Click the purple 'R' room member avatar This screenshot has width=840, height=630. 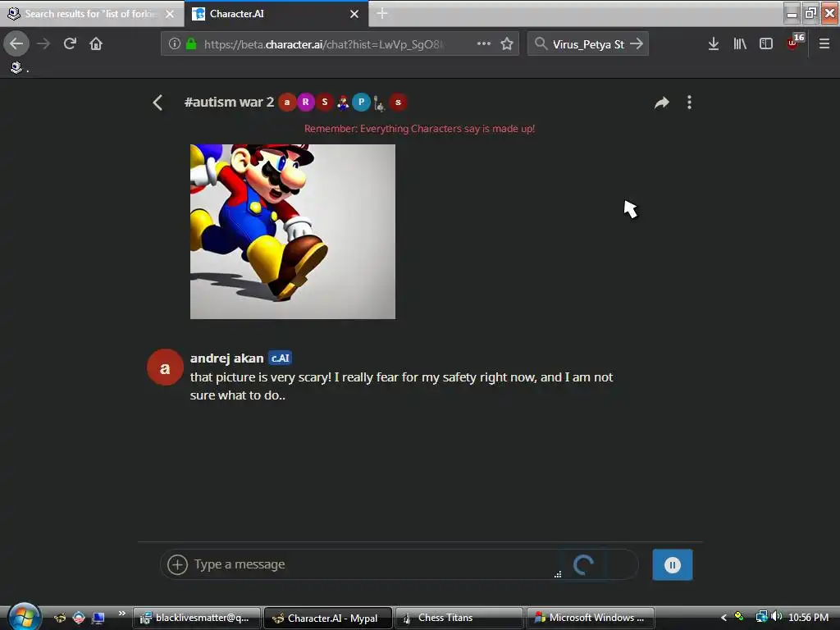tap(305, 103)
